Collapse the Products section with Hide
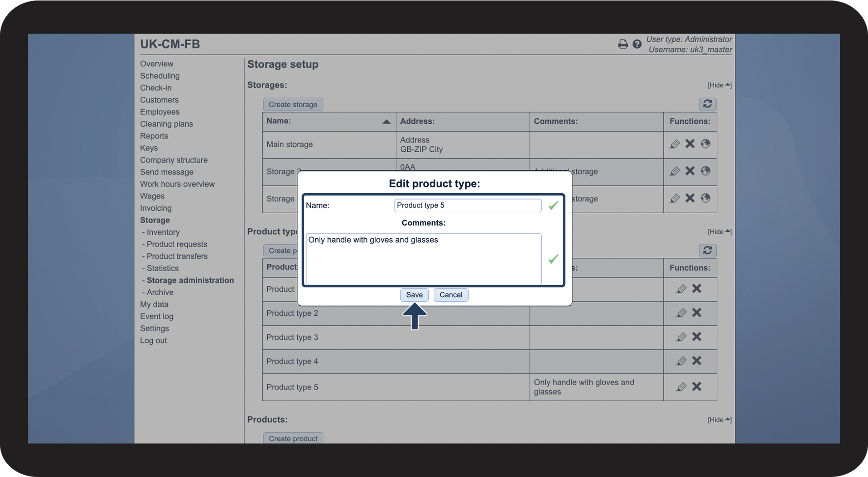868x477 pixels. click(x=720, y=420)
